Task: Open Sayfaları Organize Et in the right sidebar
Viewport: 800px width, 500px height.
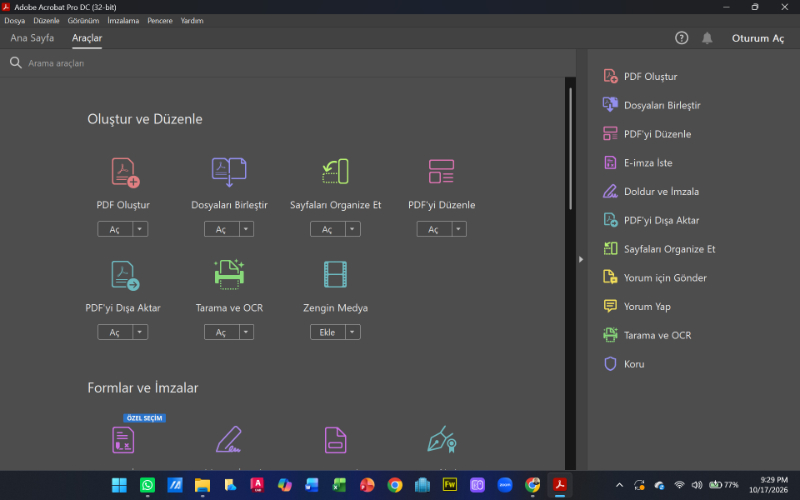Action: click(659, 249)
